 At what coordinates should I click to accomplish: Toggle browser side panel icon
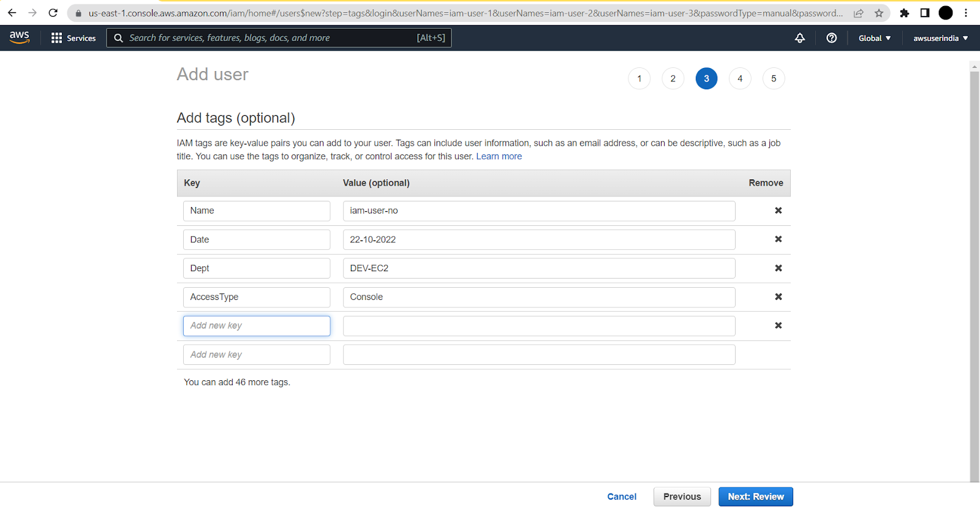coord(925,13)
